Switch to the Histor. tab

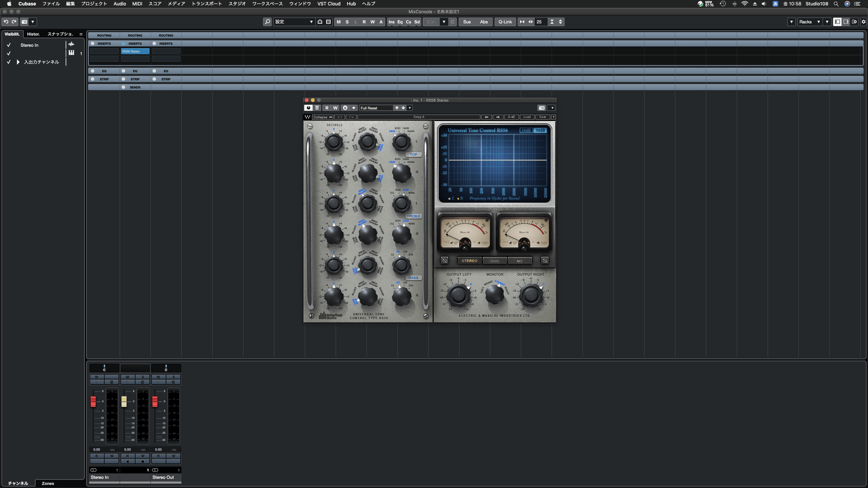tap(33, 34)
